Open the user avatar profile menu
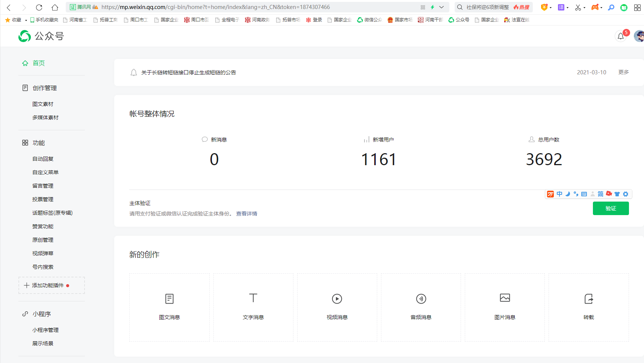644x363 pixels. click(638, 36)
